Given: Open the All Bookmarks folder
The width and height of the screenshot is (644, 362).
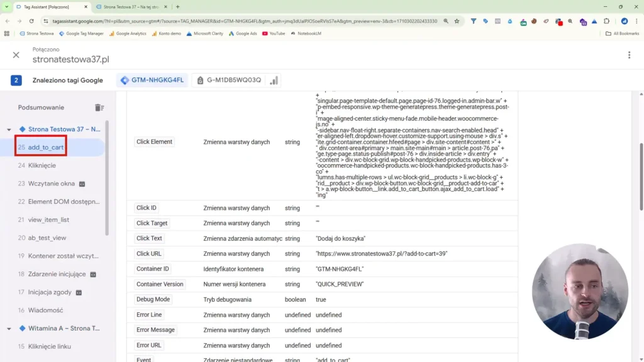Looking at the screenshot, I should pyautogui.click(x=622, y=34).
